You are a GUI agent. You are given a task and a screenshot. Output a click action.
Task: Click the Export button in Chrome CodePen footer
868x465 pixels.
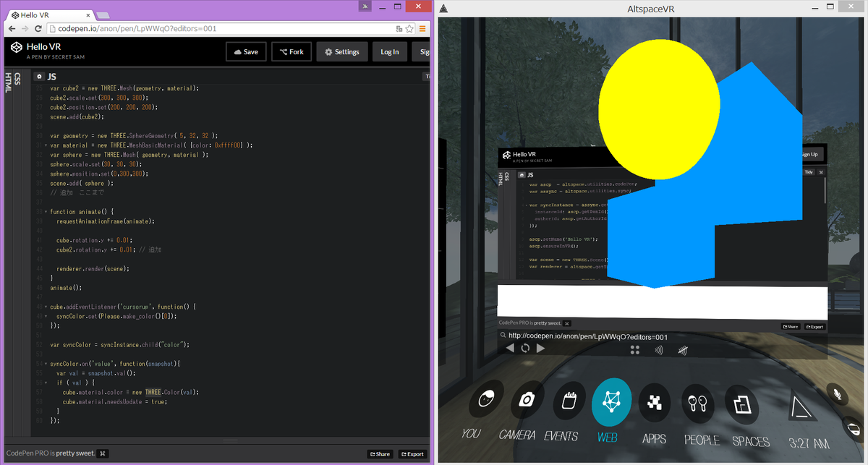(x=412, y=454)
